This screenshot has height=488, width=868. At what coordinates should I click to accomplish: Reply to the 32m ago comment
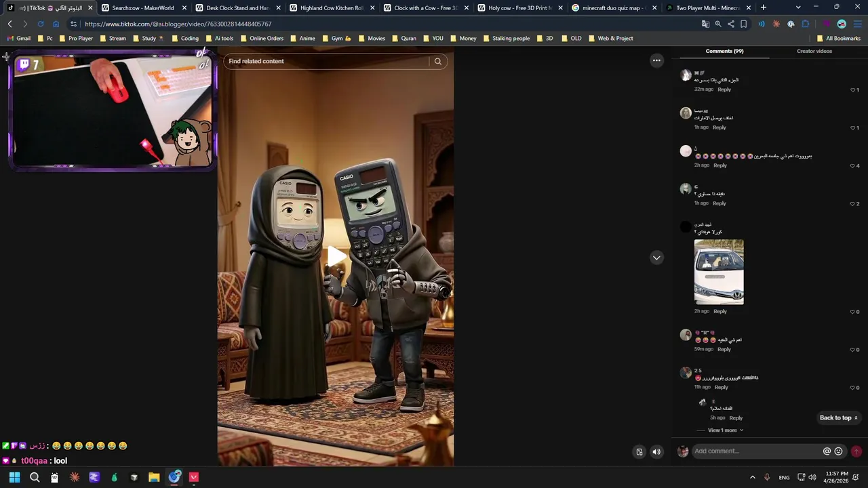pyautogui.click(x=724, y=89)
